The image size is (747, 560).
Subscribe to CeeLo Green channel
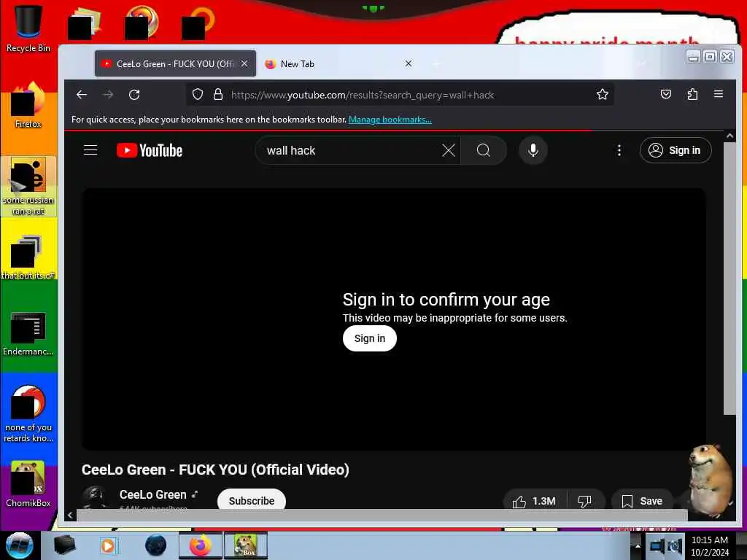coord(252,501)
